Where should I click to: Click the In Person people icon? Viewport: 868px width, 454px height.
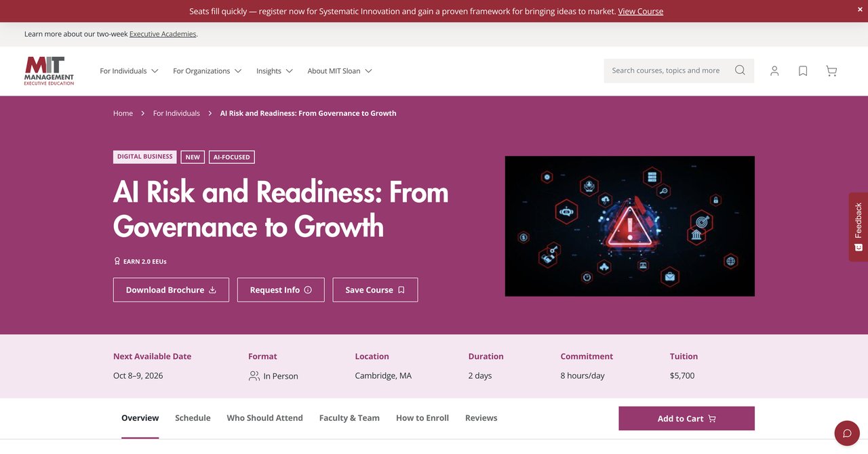tap(254, 376)
